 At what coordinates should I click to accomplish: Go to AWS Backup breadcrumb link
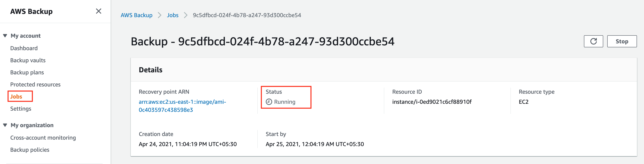click(x=137, y=15)
